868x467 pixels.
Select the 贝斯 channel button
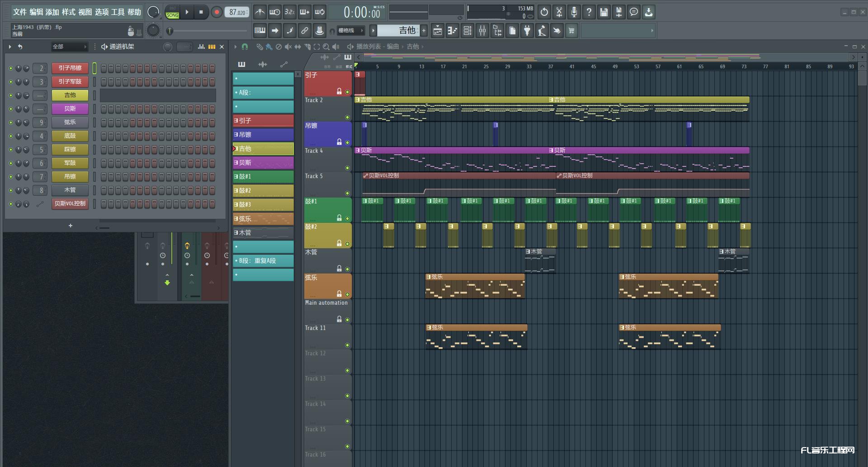pos(70,109)
